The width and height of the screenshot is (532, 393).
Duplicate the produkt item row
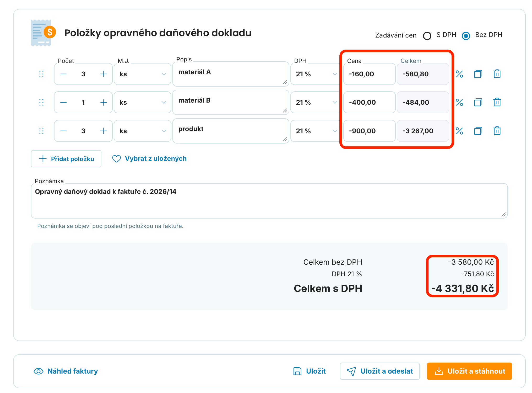(478, 131)
